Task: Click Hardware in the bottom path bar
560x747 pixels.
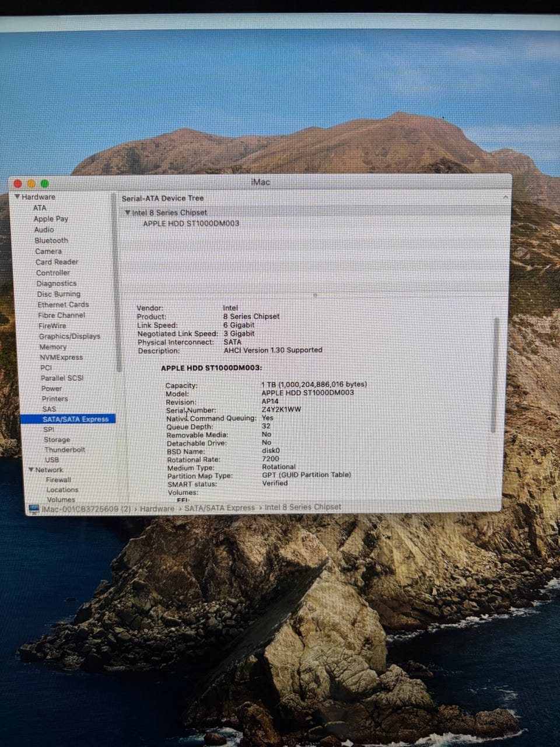Action: tap(157, 509)
